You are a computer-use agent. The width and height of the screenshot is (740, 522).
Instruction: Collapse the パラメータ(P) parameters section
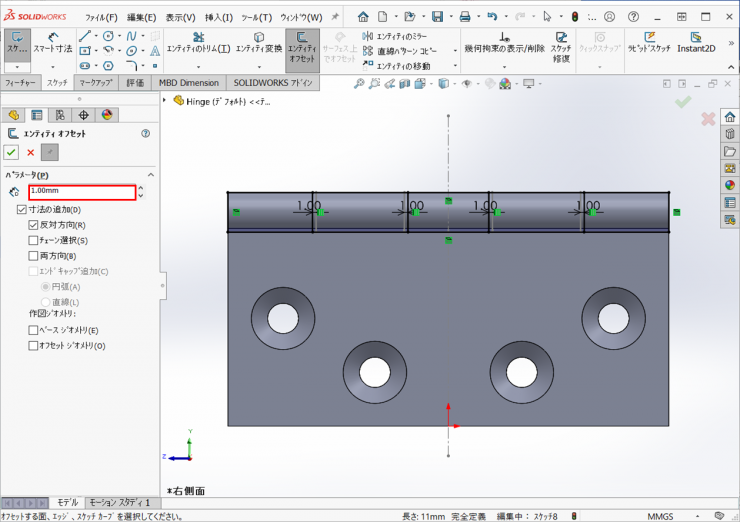tap(150, 174)
